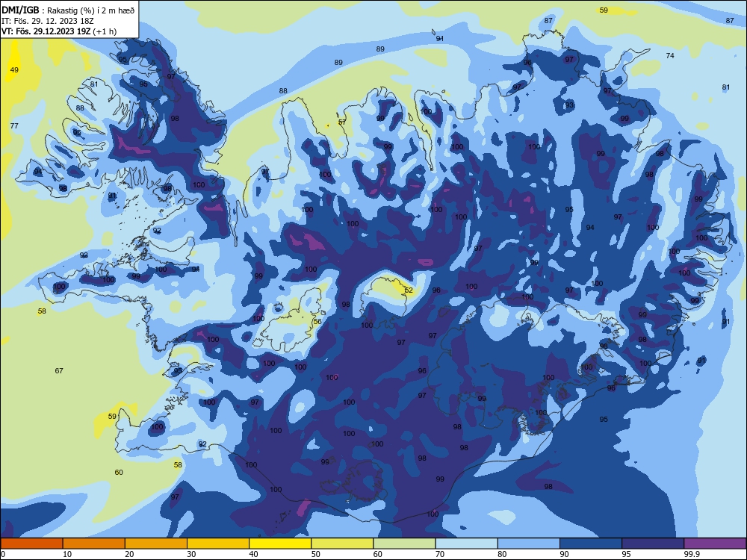Click the legend tick label '70'

[x=440, y=554]
